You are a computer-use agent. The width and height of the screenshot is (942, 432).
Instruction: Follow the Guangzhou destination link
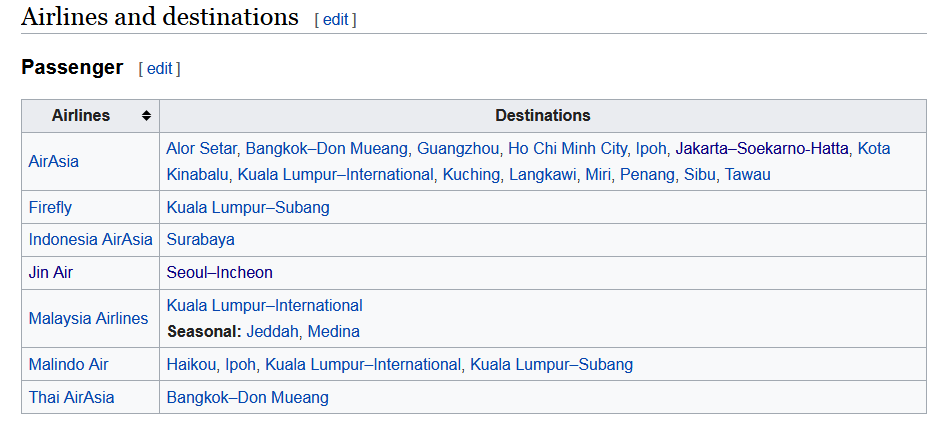[458, 148]
